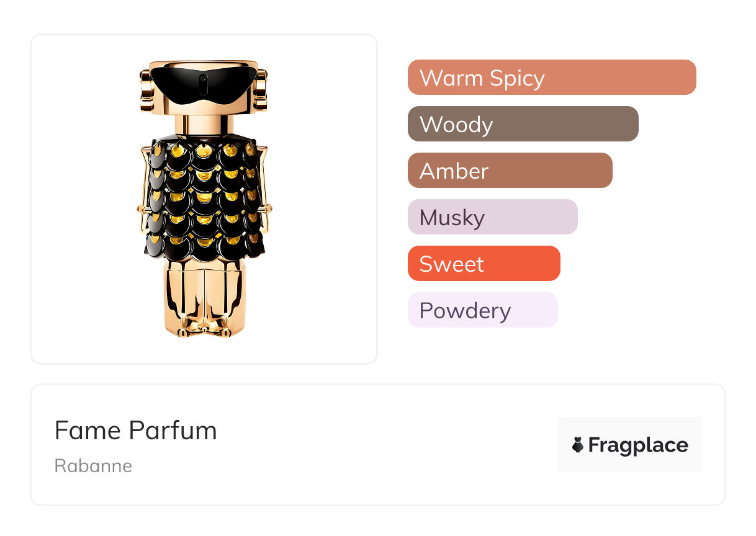This screenshot has width=756, height=536.
Task: Open the Fame Parfum title
Action: click(x=136, y=431)
